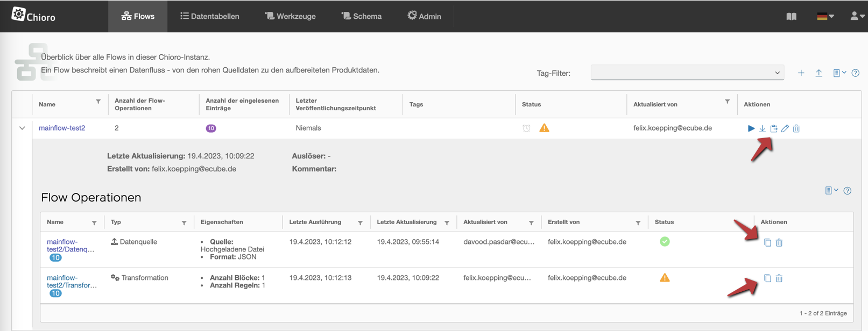Delete the Transformation flow operation
This screenshot has height=331, width=868.
(779, 278)
